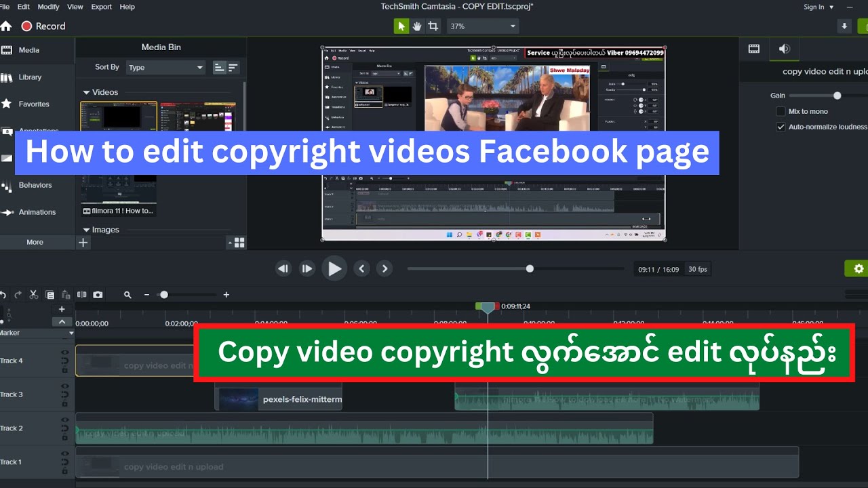Screen dimensions: 868x488
Task: Click the timeline zoom slider handle
Action: (x=163, y=295)
